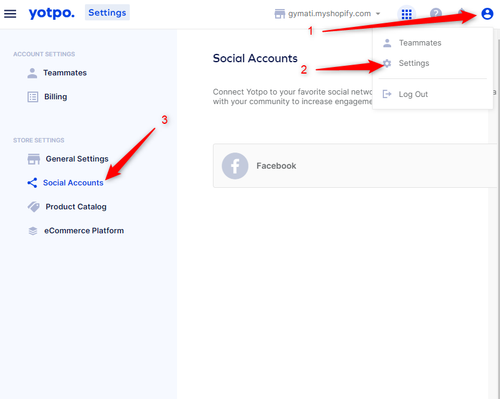Click the gear icon in profile dropdown
The height and width of the screenshot is (399, 500).
(387, 63)
